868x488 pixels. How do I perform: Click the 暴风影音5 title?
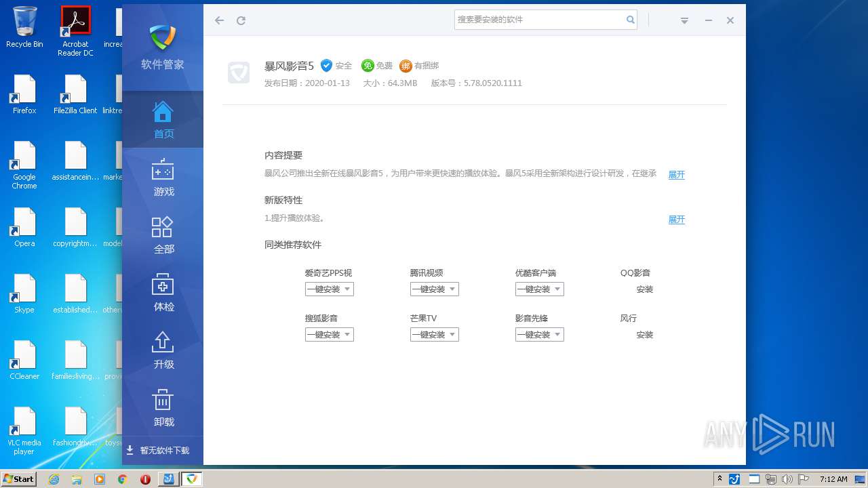[x=290, y=66]
